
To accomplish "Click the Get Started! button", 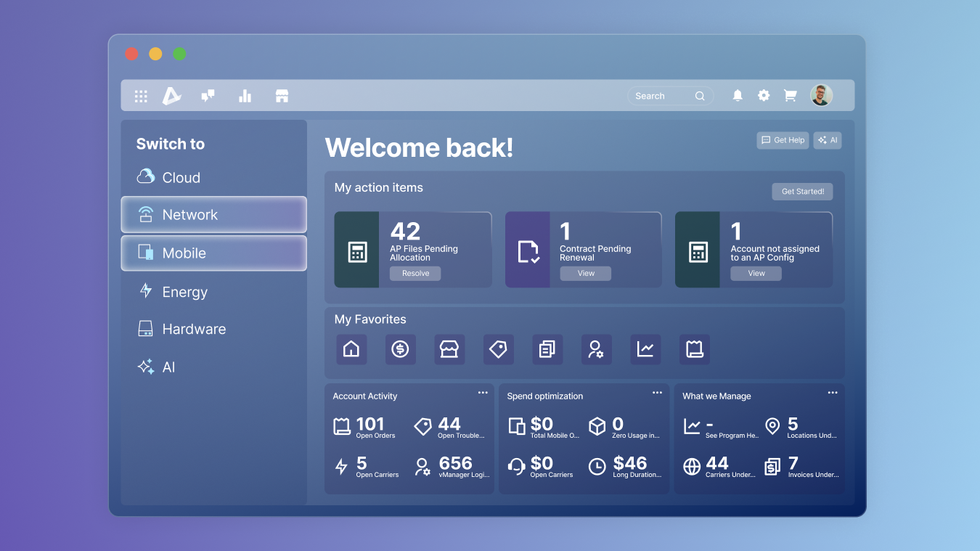I will coord(802,192).
